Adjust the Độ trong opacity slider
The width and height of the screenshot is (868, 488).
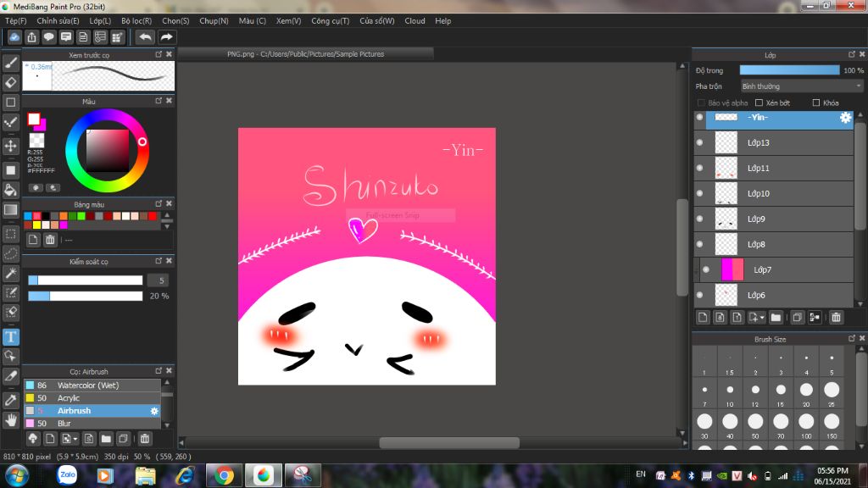coord(789,70)
